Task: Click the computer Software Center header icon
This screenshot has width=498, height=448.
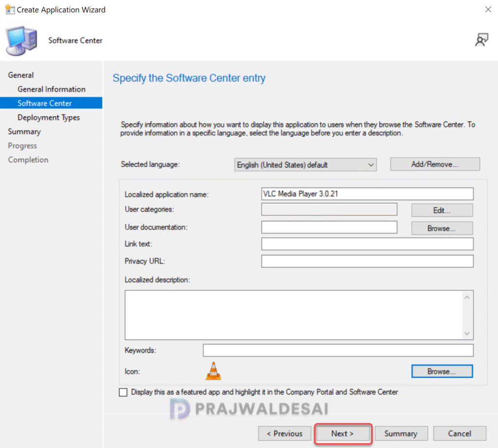Action: 21,41
